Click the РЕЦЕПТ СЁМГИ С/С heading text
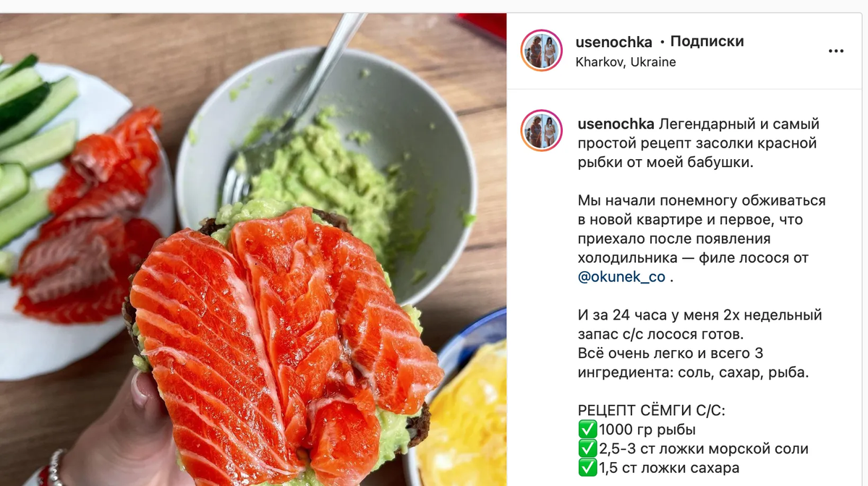Viewport: 868px width, 486px height. [652, 411]
